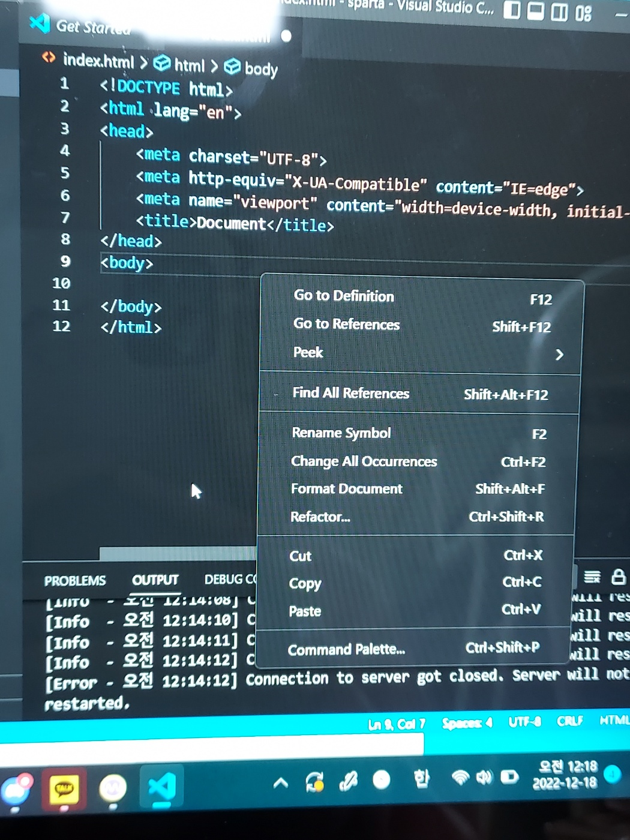
Task: Switch to DEBUG CONSOLE panel tab
Action: click(x=230, y=580)
